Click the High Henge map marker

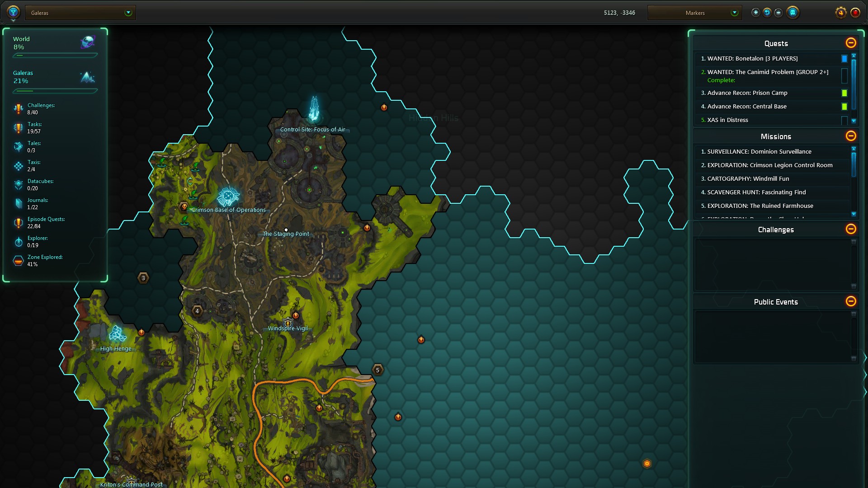(x=117, y=334)
